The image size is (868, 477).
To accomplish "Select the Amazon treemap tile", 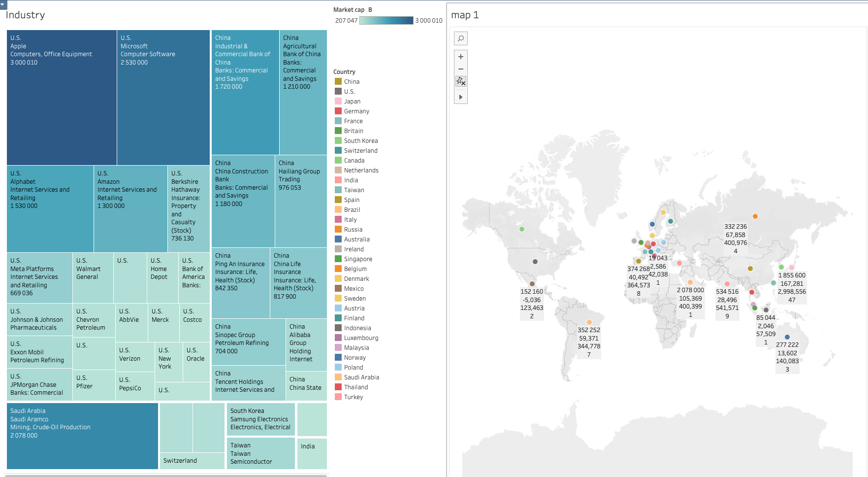I will pyautogui.click(x=130, y=209).
